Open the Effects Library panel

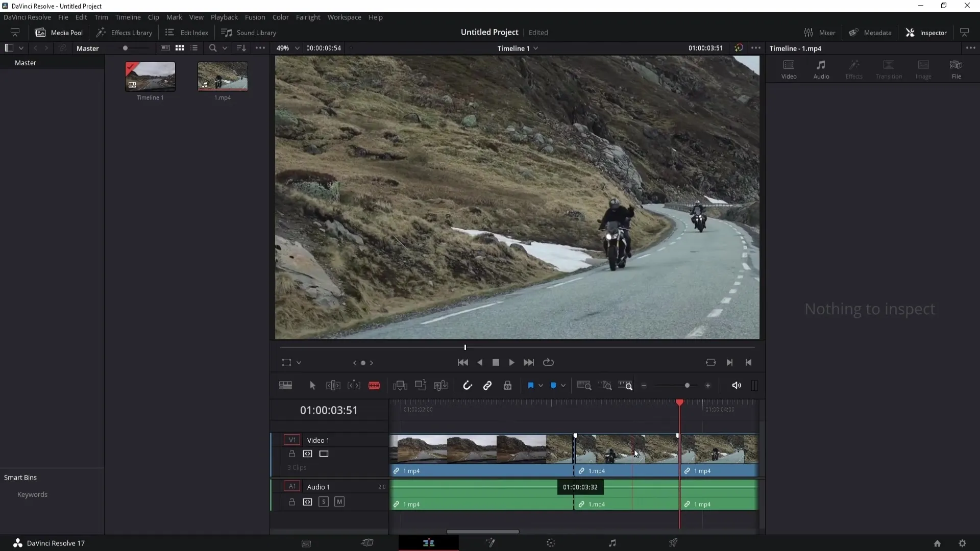[125, 33]
